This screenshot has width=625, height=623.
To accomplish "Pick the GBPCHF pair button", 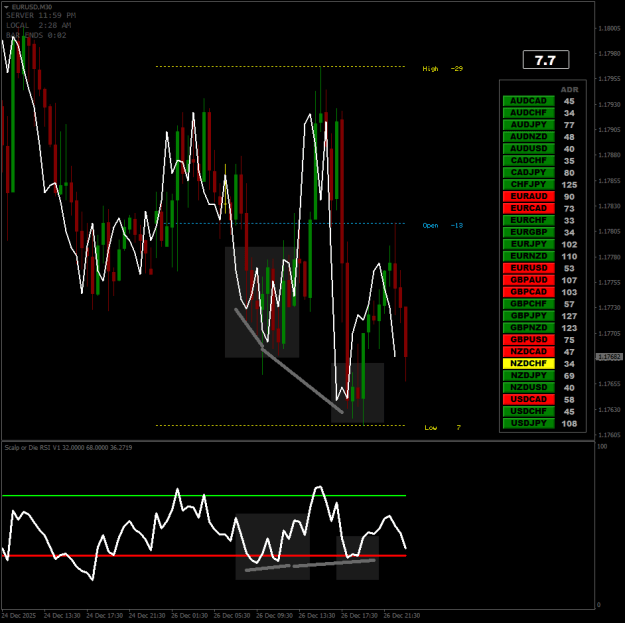I will [529, 304].
